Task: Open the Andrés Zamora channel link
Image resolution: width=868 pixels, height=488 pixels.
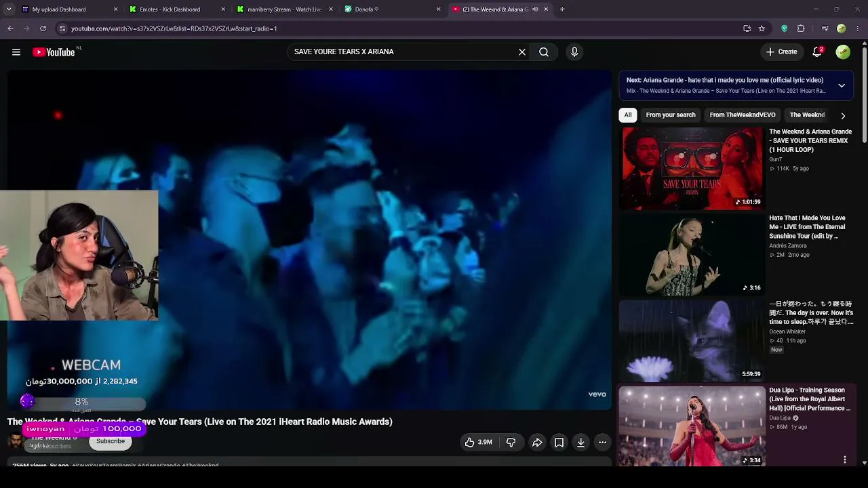Action: [788, 246]
